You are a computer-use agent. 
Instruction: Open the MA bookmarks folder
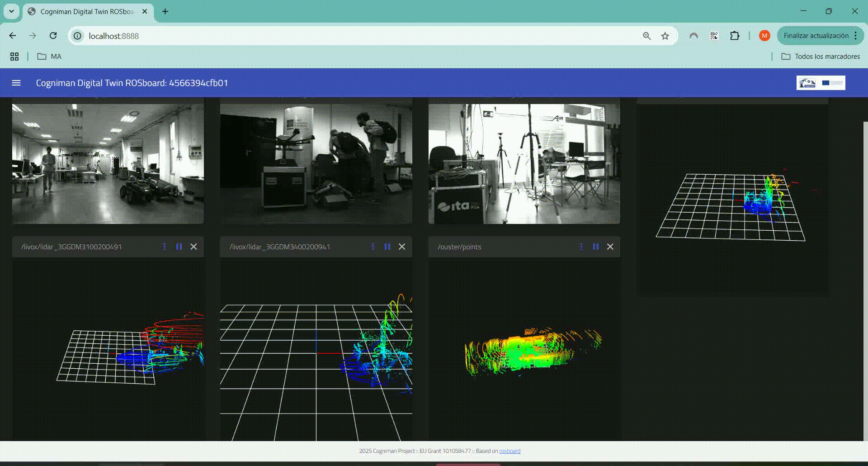pos(49,57)
